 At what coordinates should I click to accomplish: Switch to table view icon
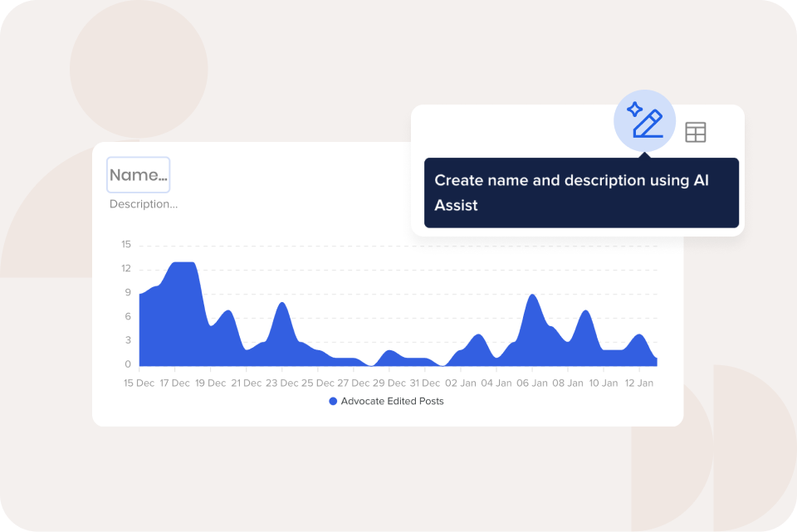pos(695,132)
